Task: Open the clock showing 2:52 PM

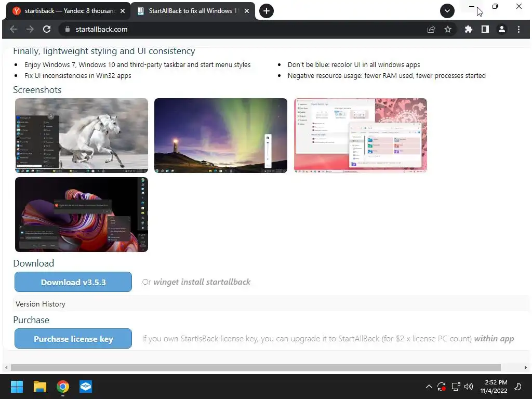Action: coord(494,387)
